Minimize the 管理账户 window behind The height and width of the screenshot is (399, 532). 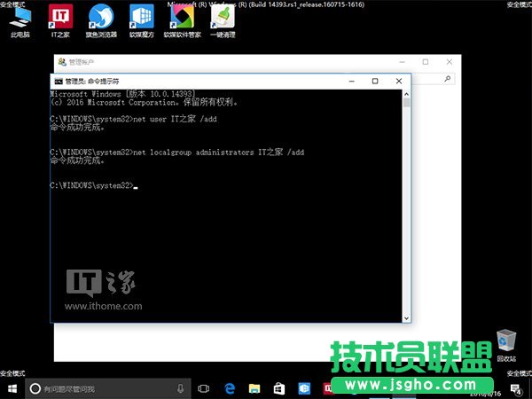(x=401, y=61)
